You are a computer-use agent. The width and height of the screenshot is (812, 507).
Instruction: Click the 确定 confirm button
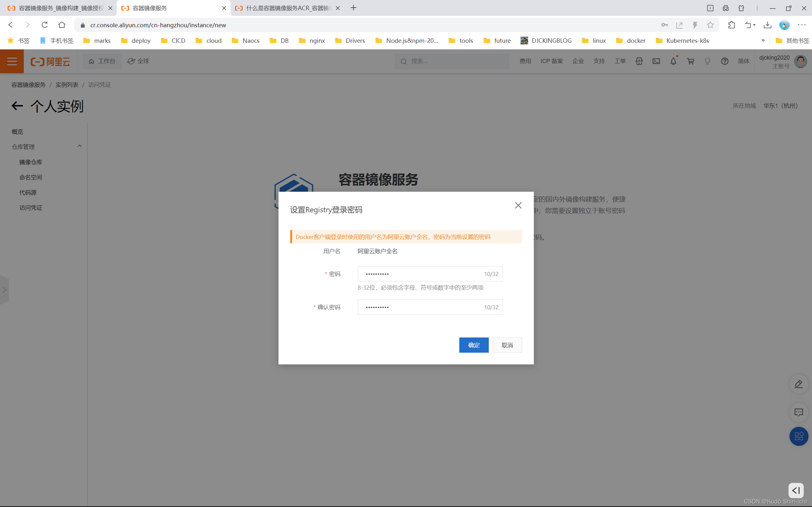coord(474,345)
